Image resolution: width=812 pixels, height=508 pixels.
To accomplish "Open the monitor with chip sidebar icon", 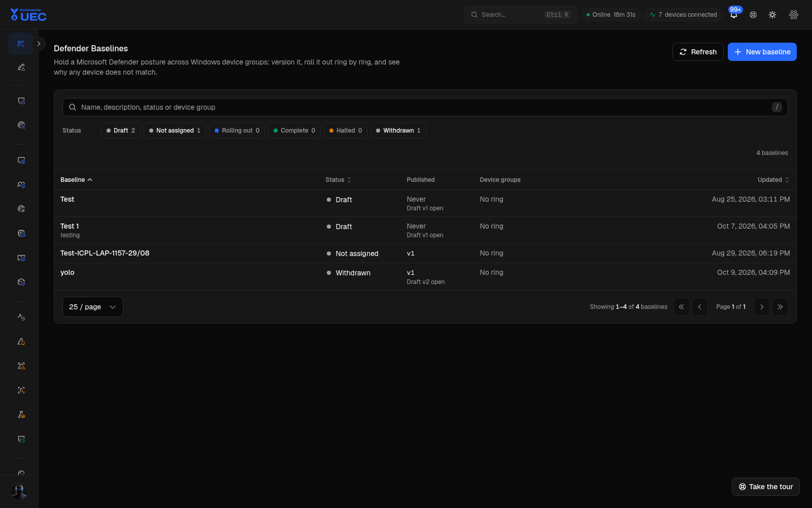I will [21, 161].
